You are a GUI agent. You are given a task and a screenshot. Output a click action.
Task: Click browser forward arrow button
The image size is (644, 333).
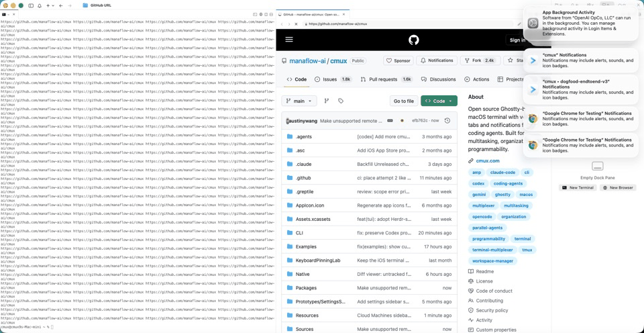[288, 24]
